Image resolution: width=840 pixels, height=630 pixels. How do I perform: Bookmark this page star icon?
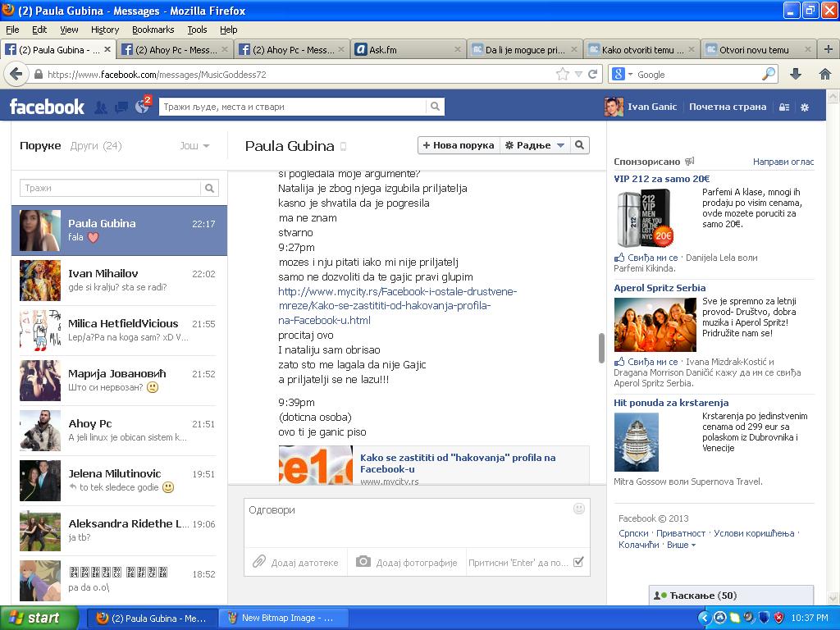562,74
